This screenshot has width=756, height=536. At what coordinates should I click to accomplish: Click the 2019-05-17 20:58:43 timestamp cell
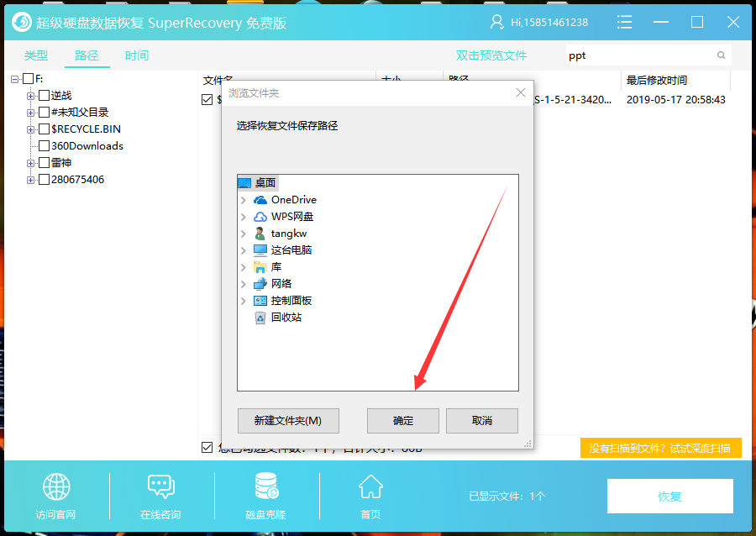pos(676,100)
